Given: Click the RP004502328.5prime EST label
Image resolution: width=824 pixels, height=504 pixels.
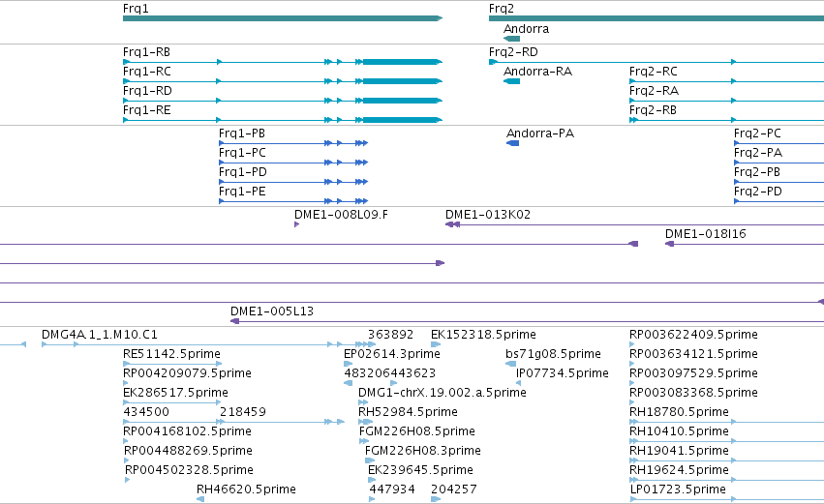Looking at the screenshot, I should pos(189,470).
